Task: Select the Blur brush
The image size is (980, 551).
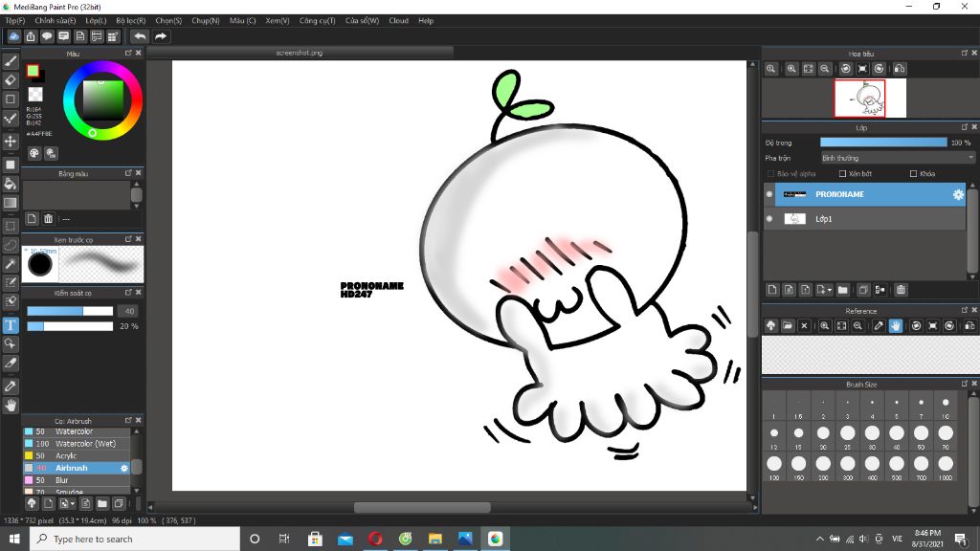Action: (x=77, y=480)
